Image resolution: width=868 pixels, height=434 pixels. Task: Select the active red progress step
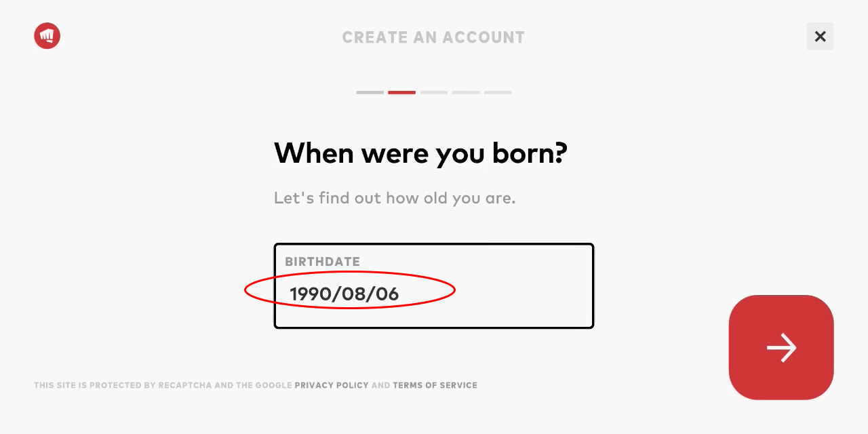401,92
